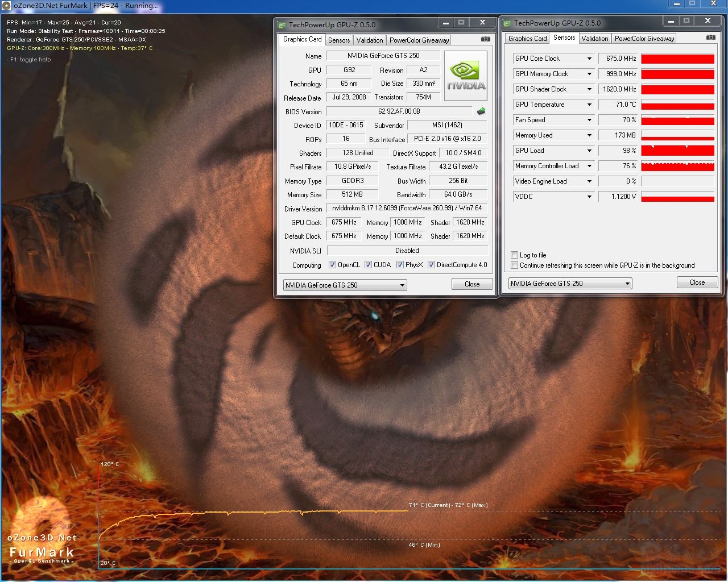Click the Memory Size value "512 MB"
Screen dimensions: 728x582
tap(353, 194)
